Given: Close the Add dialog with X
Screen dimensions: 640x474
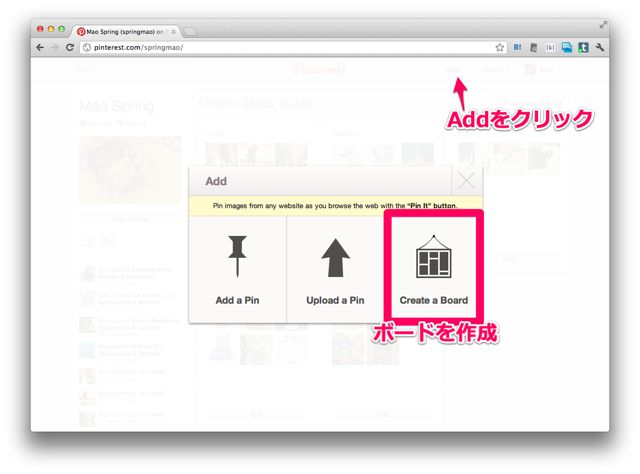Looking at the screenshot, I should pos(467,180).
